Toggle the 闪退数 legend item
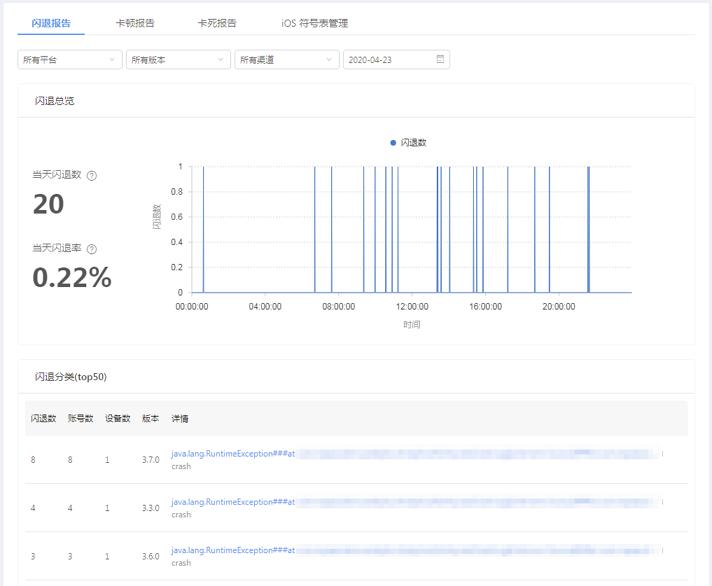This screenshot has height=586, width=712. point(408,143)
